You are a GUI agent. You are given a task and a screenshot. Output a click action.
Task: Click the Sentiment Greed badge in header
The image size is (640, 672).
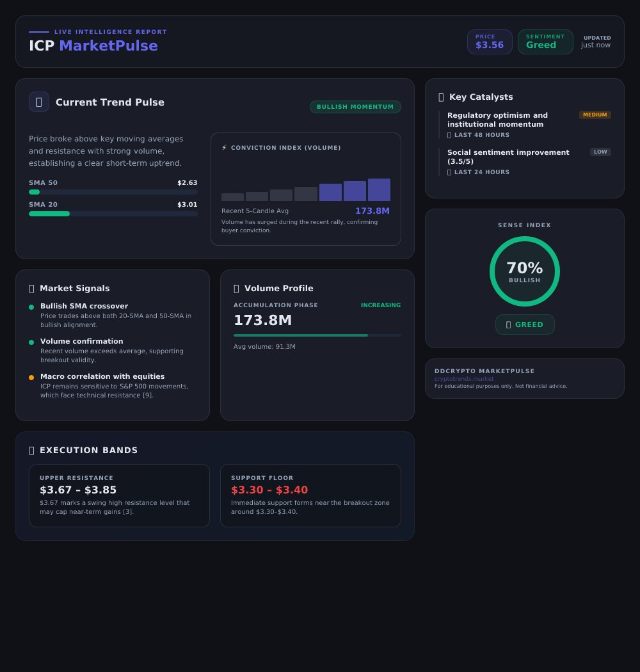pos(545,42)
